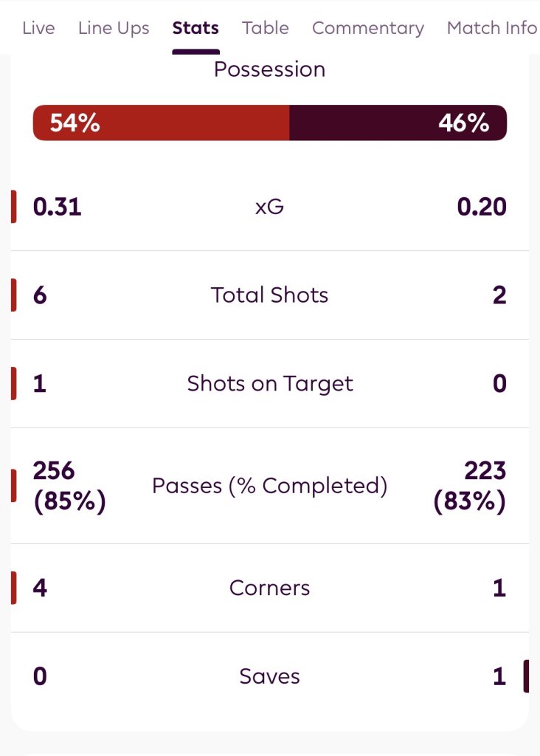The height and width of the screenshot is (756, 540).
Task: Go to the Table tab
Action: point(266,29)
